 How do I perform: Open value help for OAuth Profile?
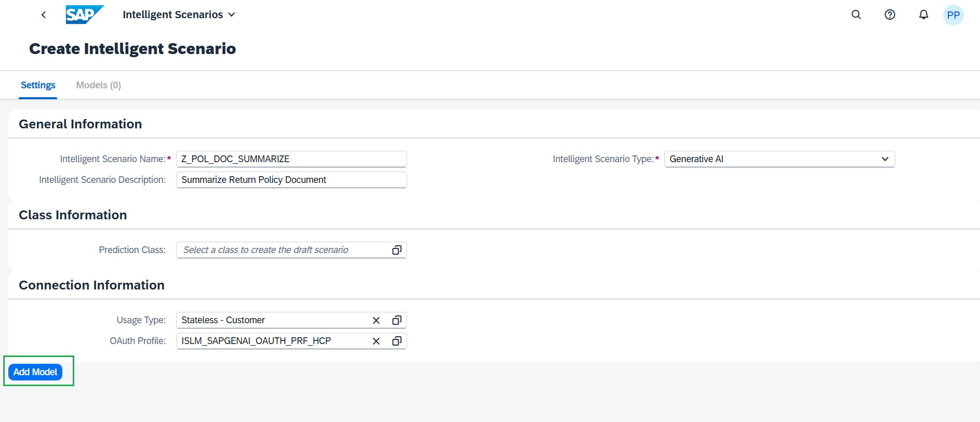coord(397,341)
